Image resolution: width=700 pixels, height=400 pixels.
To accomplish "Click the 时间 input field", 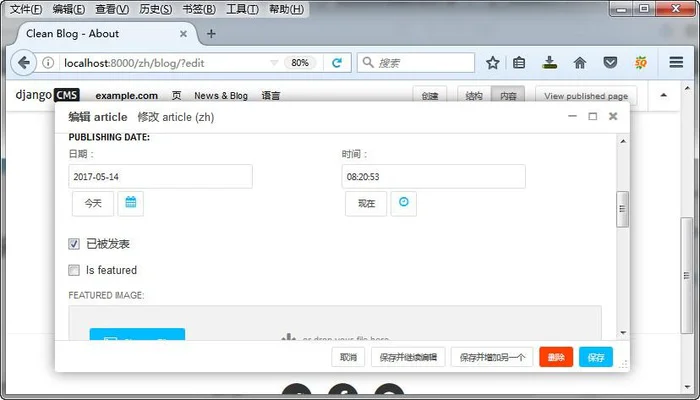I will pos(433,176).
